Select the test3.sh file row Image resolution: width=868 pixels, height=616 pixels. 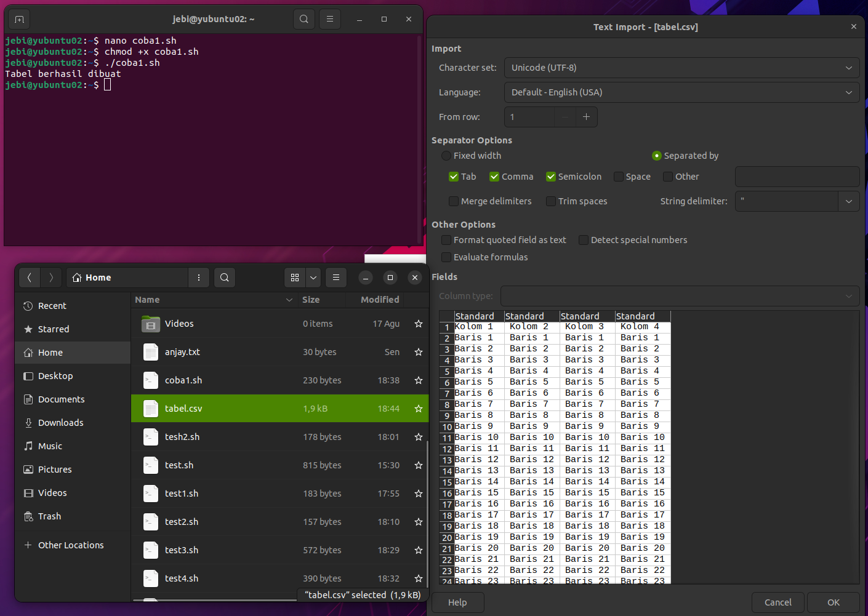click(279, 550)
